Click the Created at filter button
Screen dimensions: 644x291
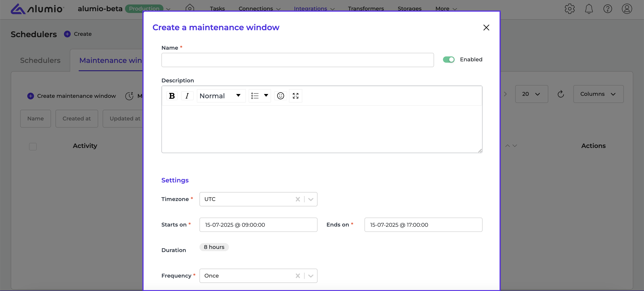tap(76, 119)
